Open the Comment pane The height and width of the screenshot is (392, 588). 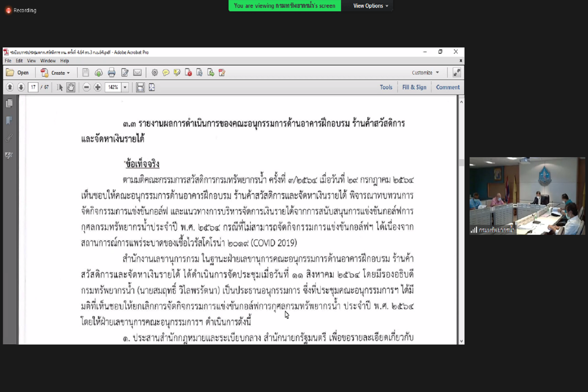448,87
